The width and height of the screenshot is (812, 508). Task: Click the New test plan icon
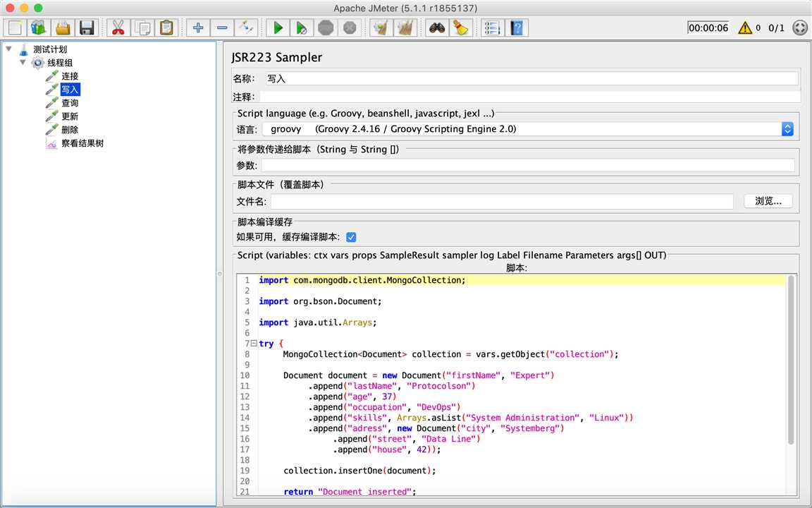pyautogui.click(x=15, y=28)
